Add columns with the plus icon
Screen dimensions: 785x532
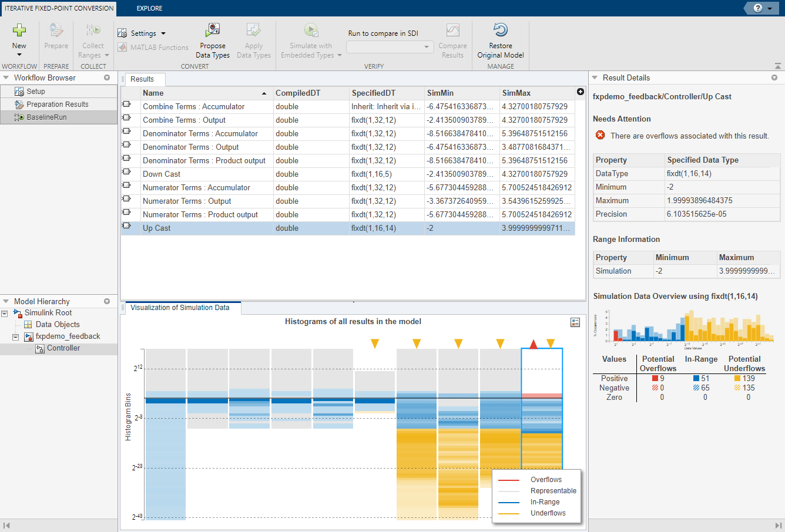581,92
